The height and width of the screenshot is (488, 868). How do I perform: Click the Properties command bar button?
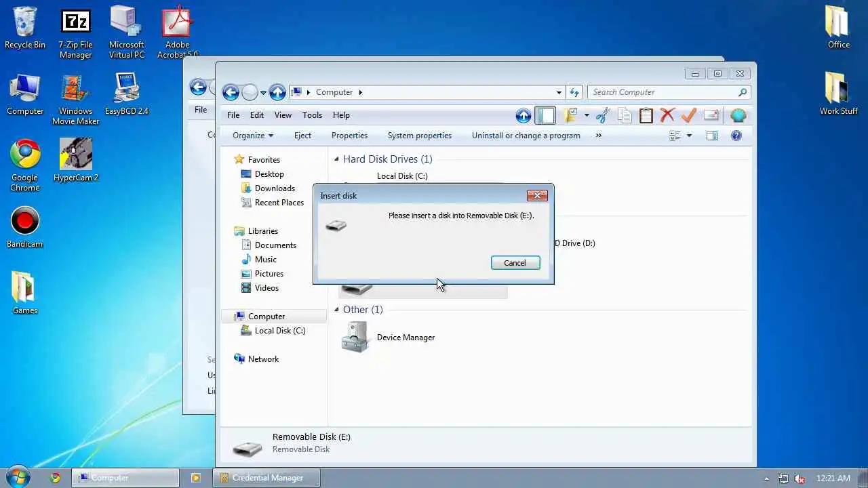pos(349,136)
